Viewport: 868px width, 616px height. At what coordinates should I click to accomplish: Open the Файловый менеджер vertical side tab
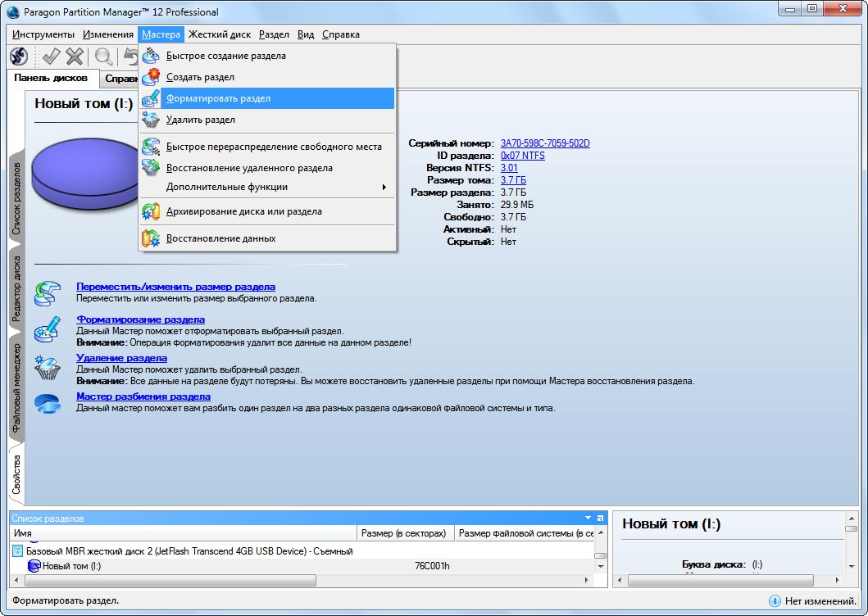coord(16,388)
